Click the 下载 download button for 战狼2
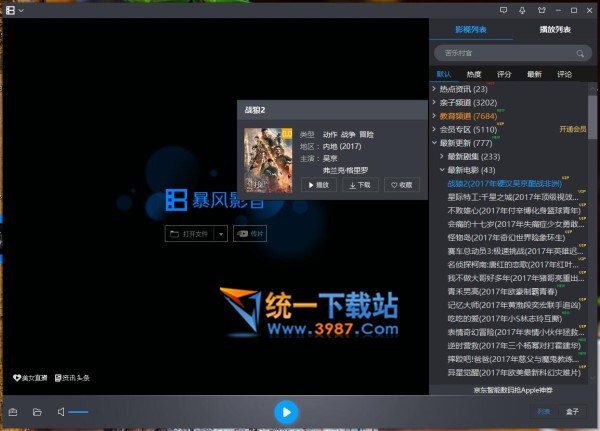600x431 pixels. [x=359, y=185]
